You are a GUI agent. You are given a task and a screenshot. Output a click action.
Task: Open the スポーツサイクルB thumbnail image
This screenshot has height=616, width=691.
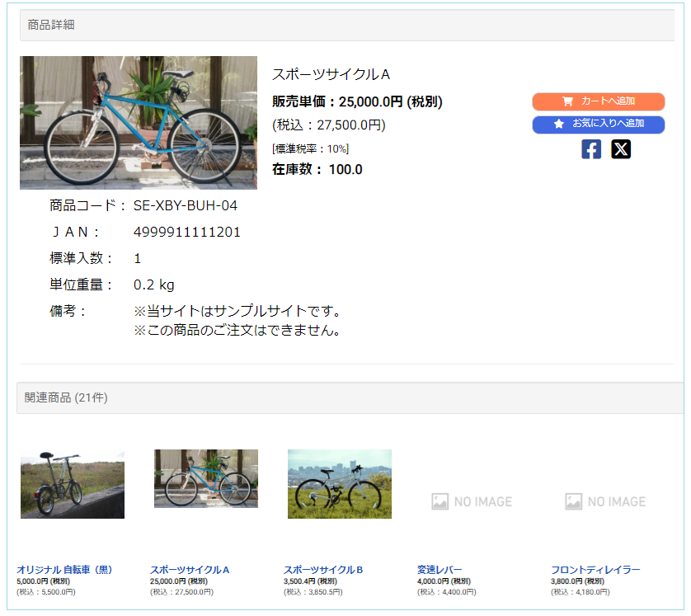point(340,484)
